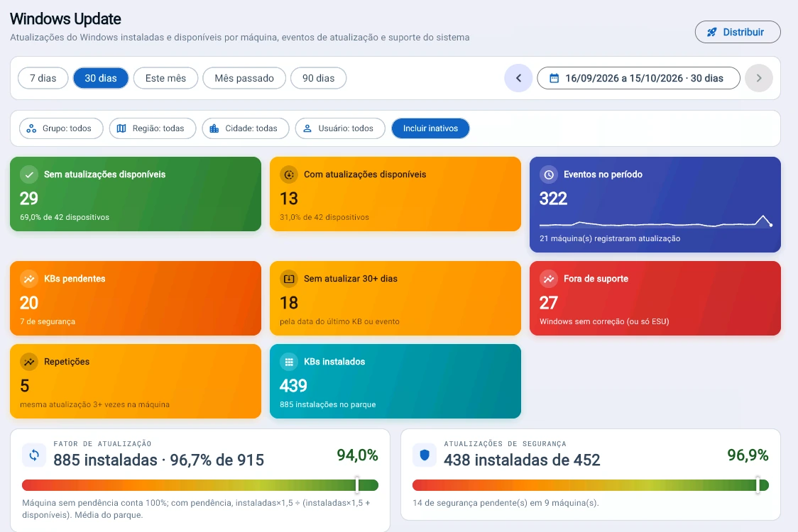Screen dimensions: 798x532
Task: Click the user icon beside Usuário: todos
Action: pyautogui.click(x=307, y=128)
